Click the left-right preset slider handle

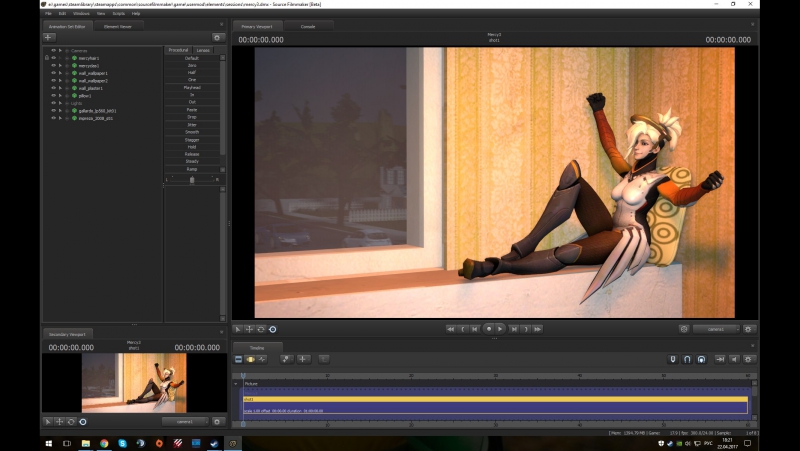[x=193, y=180]
